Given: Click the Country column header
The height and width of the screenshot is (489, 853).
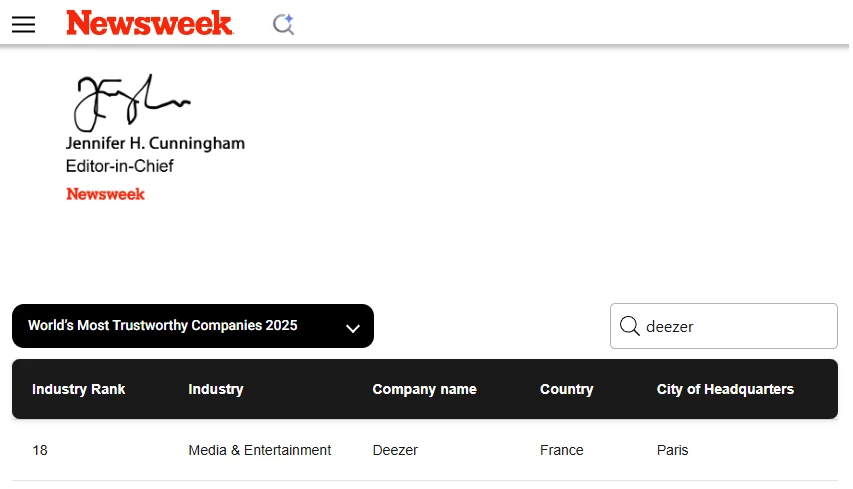Looking at the screenshot, I should pos(566,389).
